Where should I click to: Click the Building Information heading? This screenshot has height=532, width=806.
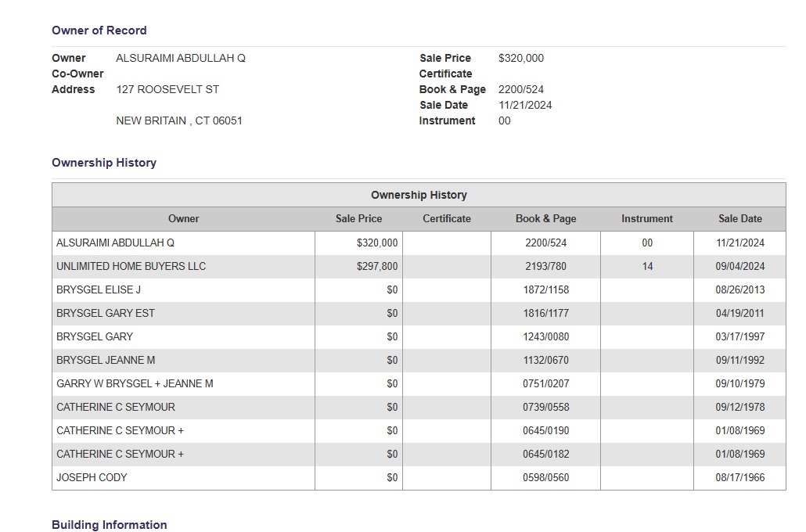click(x=109, y=525)
